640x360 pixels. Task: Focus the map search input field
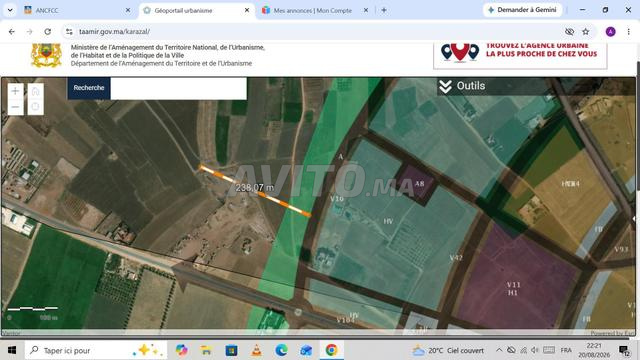178,88
